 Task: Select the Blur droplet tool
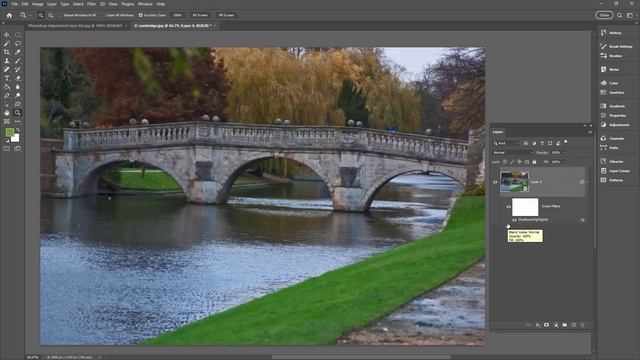18,87
